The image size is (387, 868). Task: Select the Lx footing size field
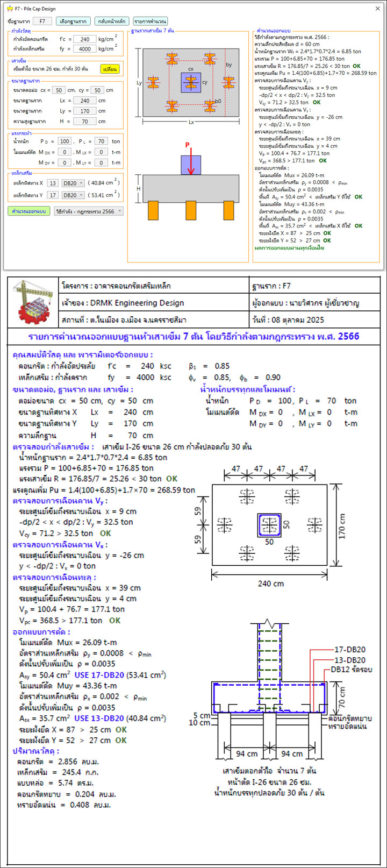click(85, 101)
